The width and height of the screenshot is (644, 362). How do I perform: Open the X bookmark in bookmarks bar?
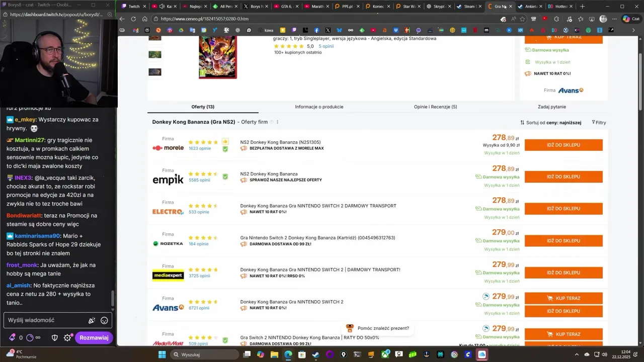tap(328, 30)
